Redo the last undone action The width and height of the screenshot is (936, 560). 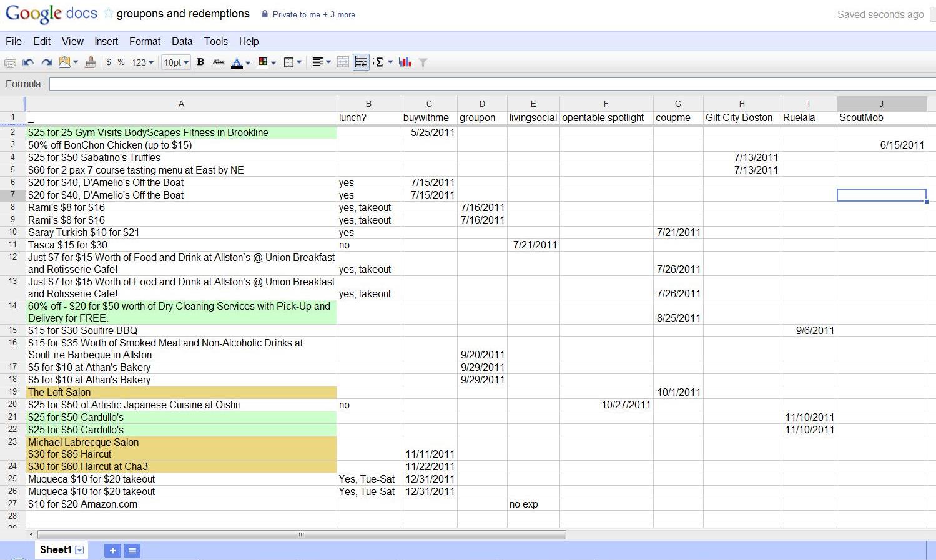click(x=46, y=62)
